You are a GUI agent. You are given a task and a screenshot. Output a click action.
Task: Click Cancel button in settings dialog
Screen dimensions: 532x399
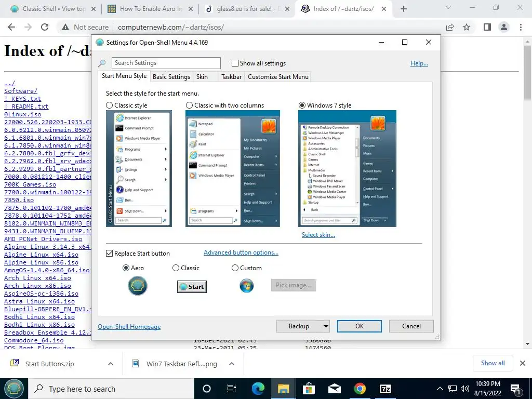click(x=411, y=326)
